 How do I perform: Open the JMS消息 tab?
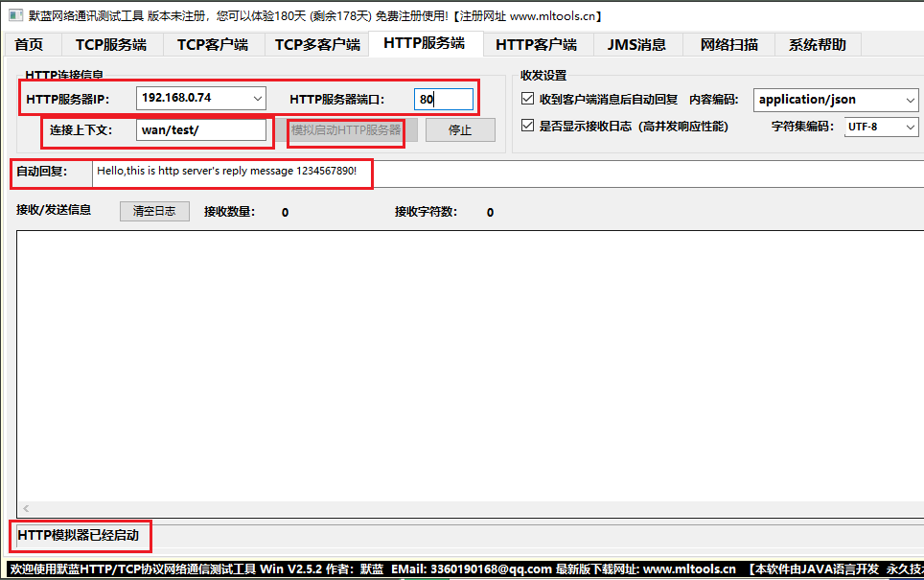click(637, 45)
